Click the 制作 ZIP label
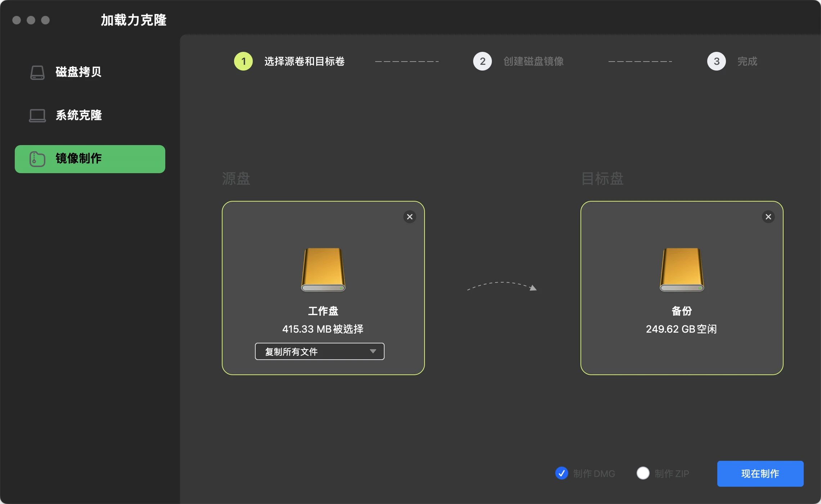This screenshot has height=504, width=821. click(672, 473)
